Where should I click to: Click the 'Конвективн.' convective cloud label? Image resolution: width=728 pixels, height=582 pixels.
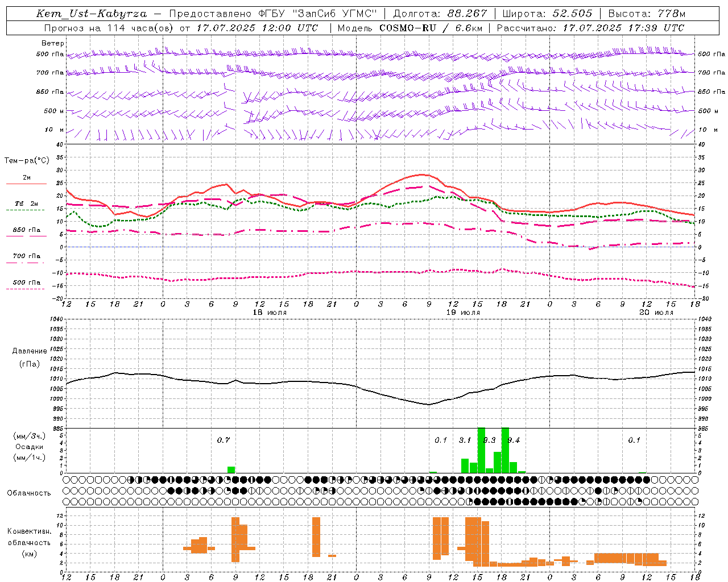[29, 531]
